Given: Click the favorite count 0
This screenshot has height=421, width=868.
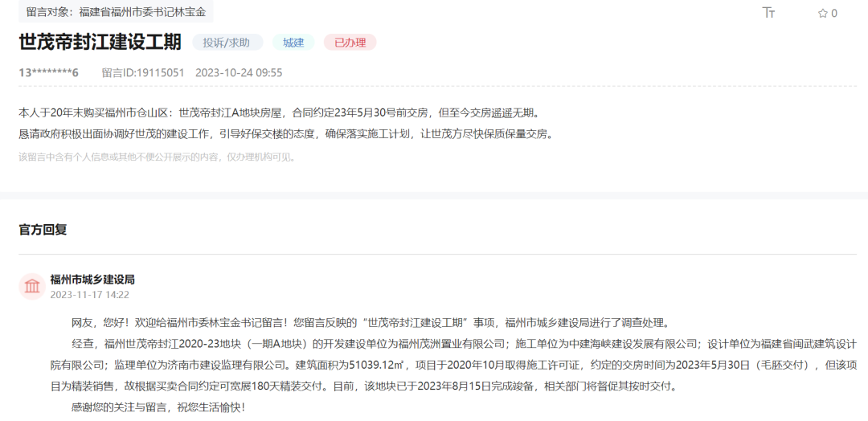Looking at the screenshot, I should click(x=834, y=14).
